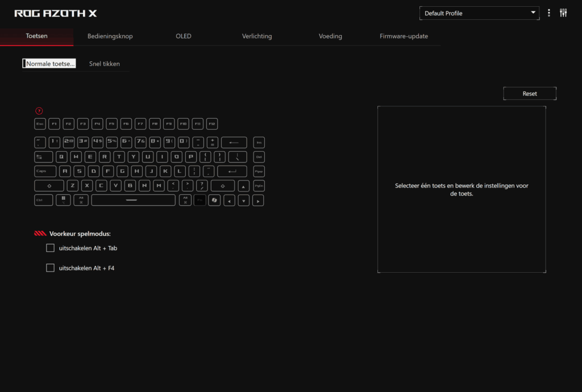Select the F1 key
Viewport: 582px width, 392px height.
pos(54,124)
